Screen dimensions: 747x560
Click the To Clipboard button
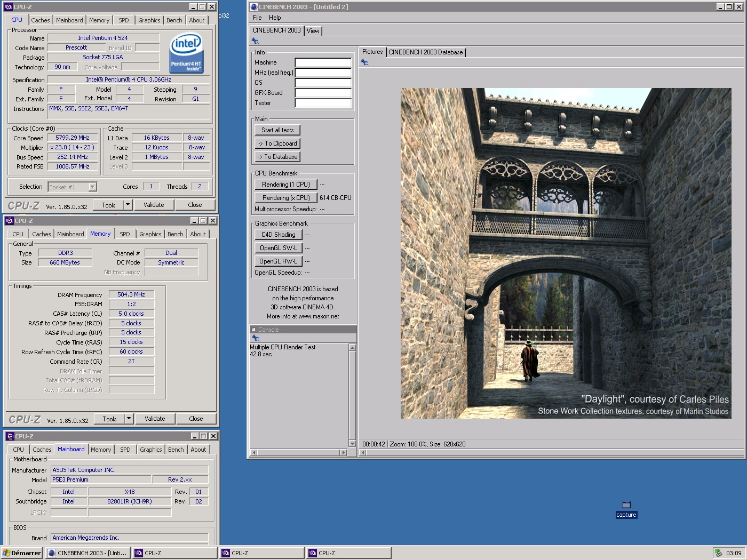pyautogui.click(x=277, y=143)
